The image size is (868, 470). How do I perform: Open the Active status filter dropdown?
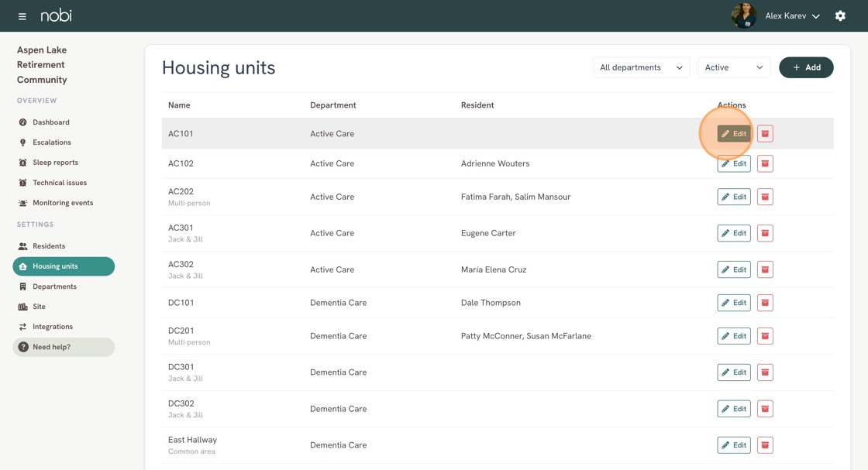pyautogui.click(x=734, y=67)
